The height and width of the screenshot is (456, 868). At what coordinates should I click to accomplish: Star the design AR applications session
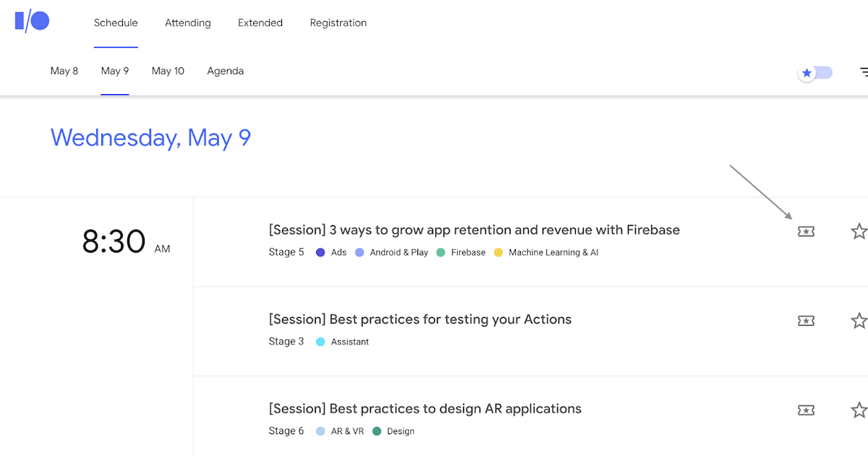coord(859,410)
